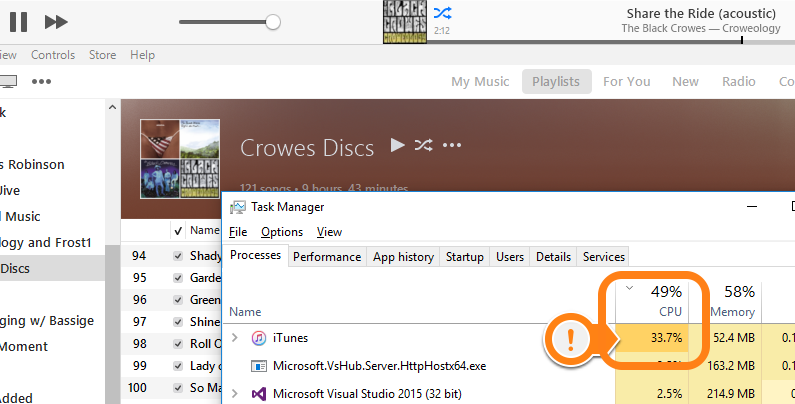Image resolution: width=795 pixels, height=404 pixels.
Task: Seek in the song progress bar
Action: [610, 42]
